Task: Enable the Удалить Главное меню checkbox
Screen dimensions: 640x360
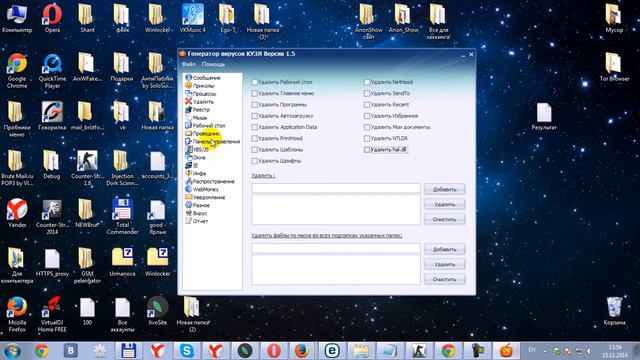Action: tap(254, 93)
